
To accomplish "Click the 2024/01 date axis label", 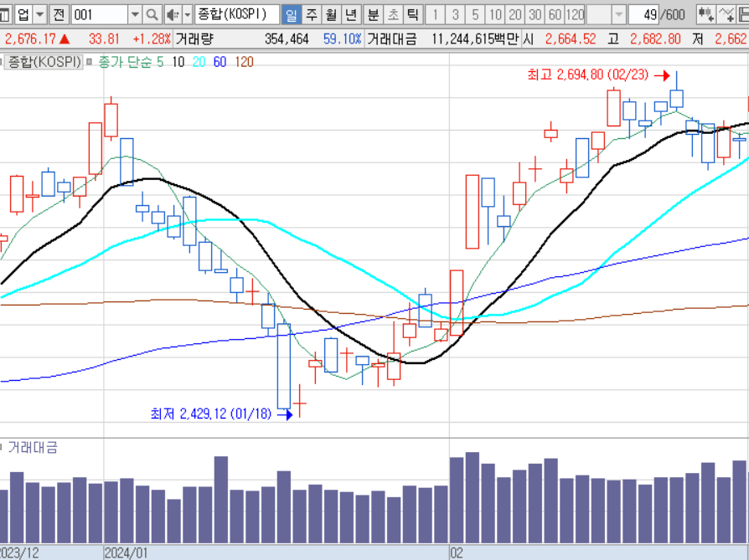I will click(127, 552).
